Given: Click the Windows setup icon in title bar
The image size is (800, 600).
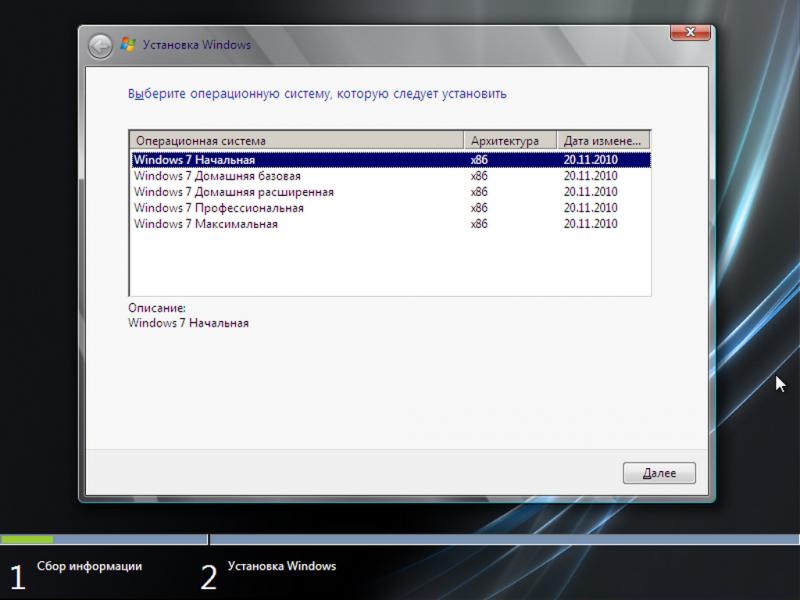Looking at the screenshot, I should [x=127, y=45].
